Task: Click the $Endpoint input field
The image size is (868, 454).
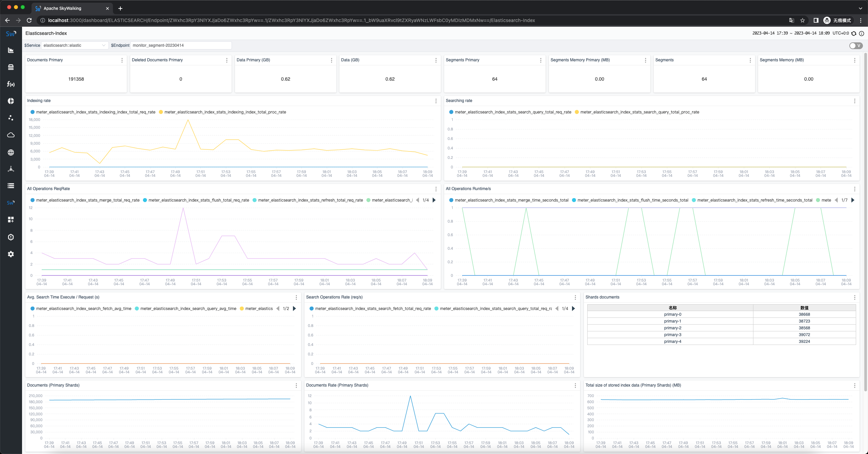Action: (x=181, y=45)
